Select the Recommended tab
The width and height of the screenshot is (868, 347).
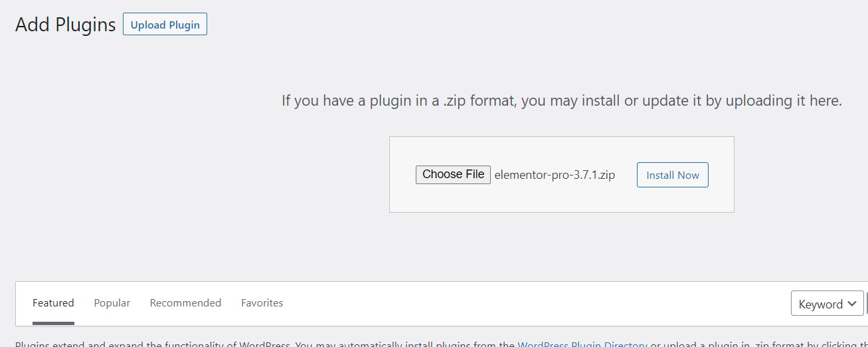click(185, 303)
